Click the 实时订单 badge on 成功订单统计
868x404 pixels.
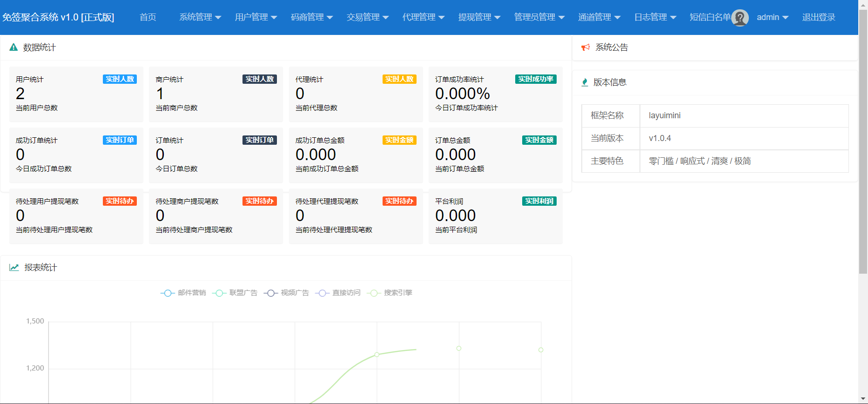[120, 140]
